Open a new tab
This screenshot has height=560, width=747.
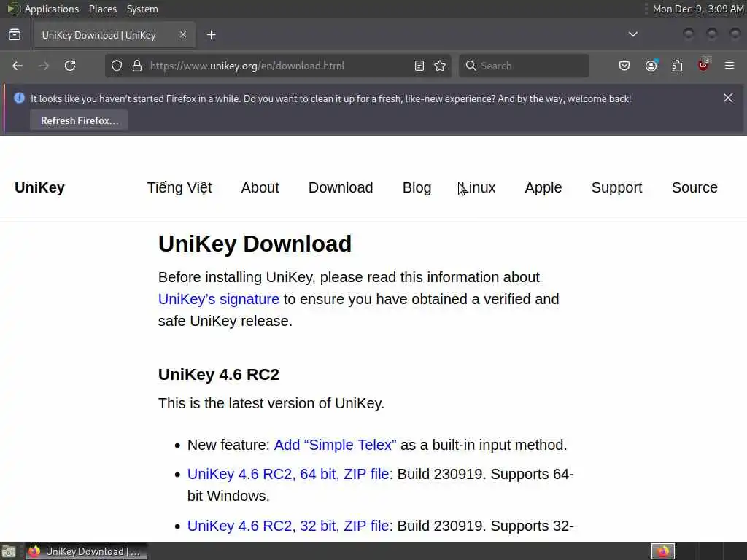212,35
